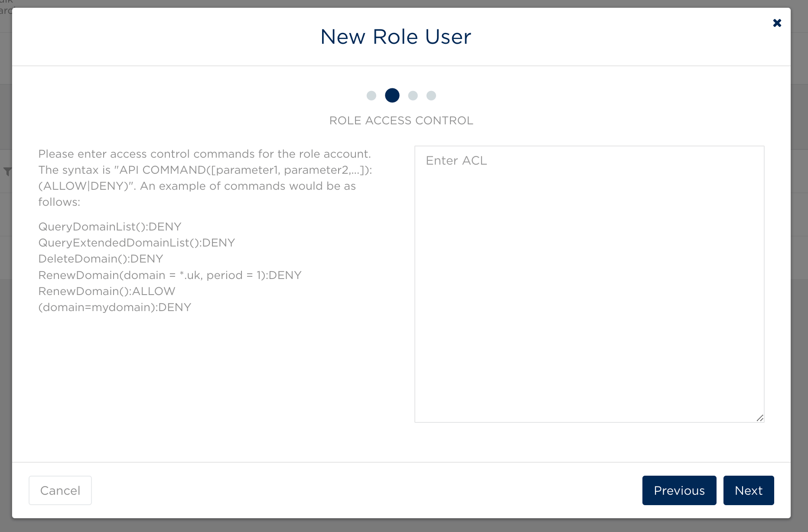Go to the Next step
Image resolution: width=808 pixels, height=532 pixels.
pyautogui.click(x=748, y=490)
